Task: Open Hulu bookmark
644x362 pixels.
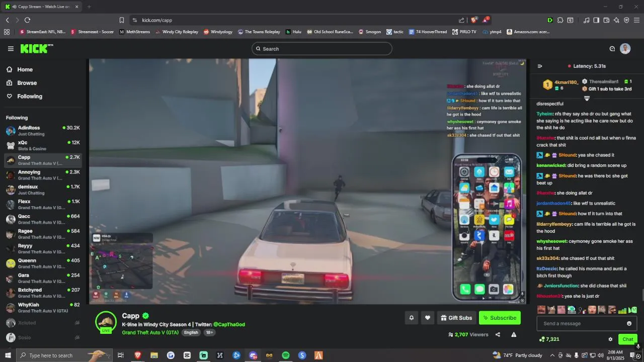Action: (293, 32)
